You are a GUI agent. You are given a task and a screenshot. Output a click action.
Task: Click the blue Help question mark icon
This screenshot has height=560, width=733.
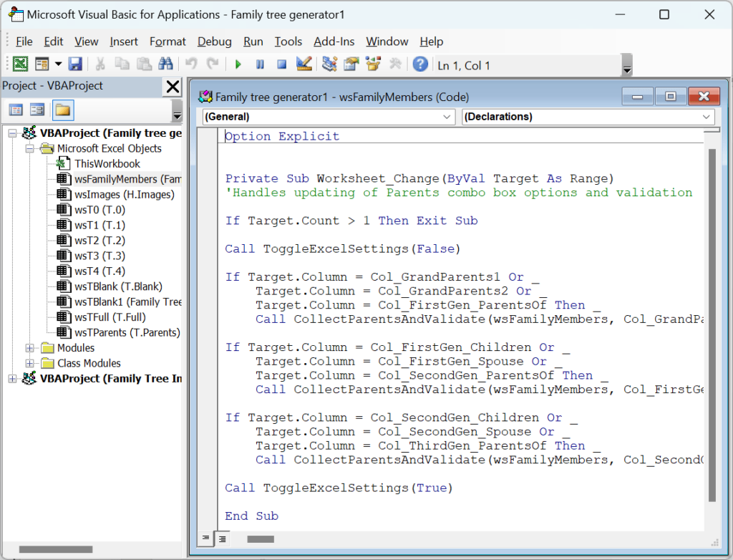420,64
